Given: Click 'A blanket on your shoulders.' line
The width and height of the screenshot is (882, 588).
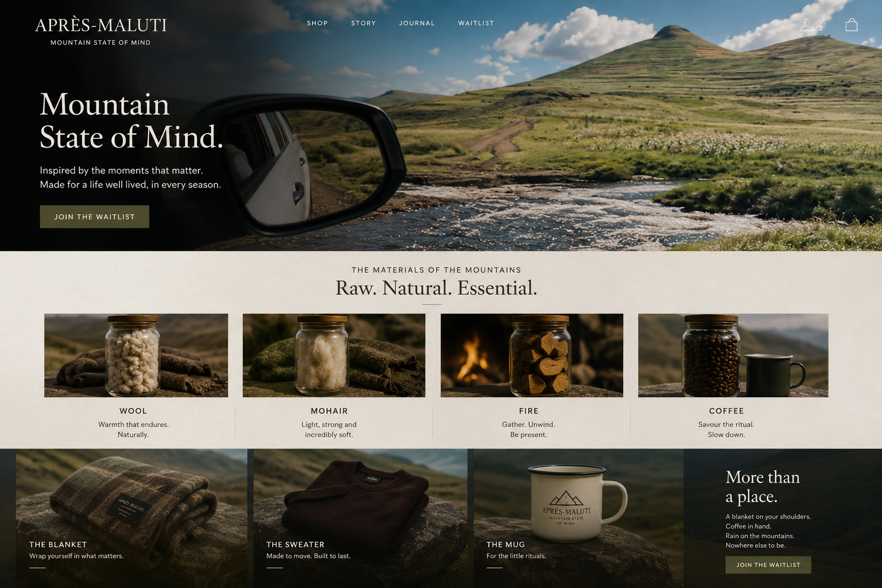Looking at the screenshot, I should [768, 517].
